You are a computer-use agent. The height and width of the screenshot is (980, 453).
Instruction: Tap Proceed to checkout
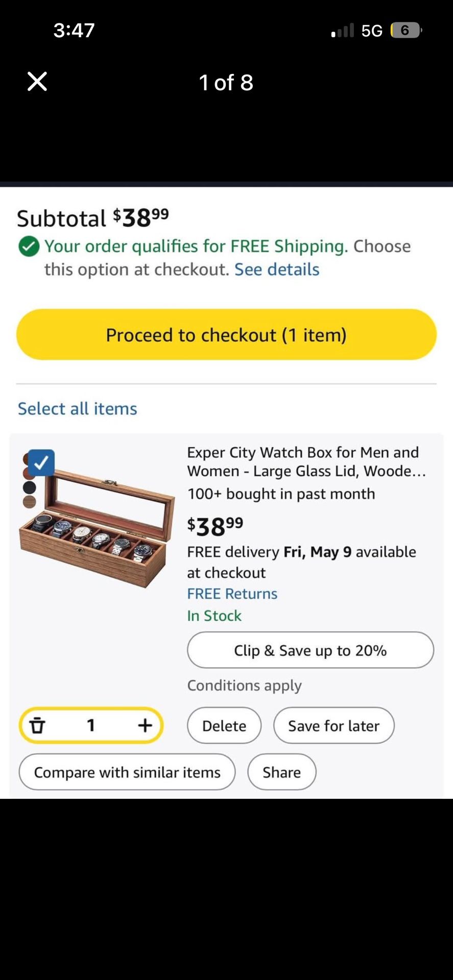(x=226, y=335)
